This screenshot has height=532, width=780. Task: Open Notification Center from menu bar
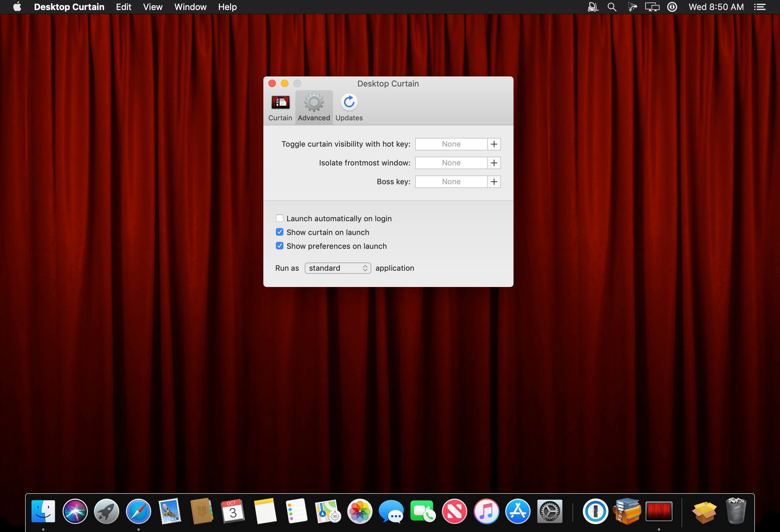(x=760, y=7)
